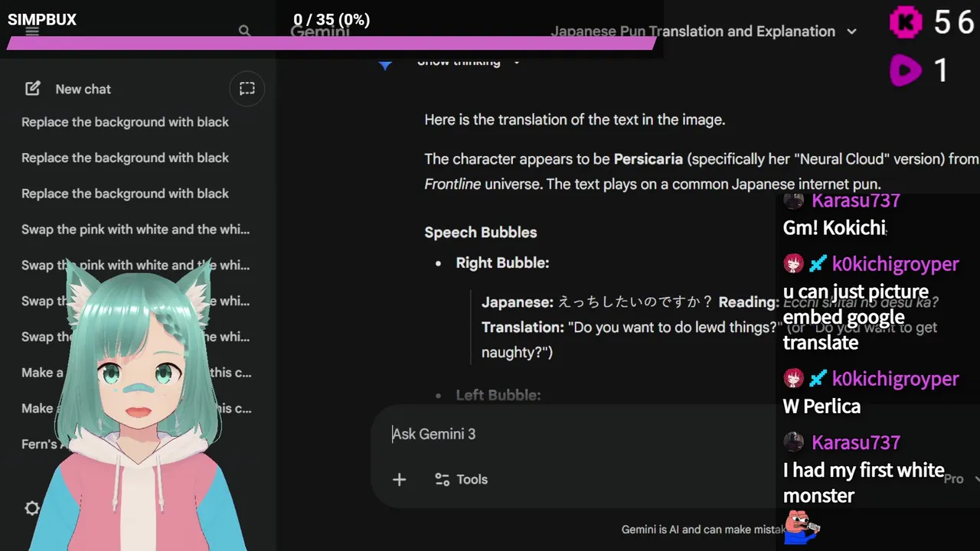Click k0kichigroyper above "W Perlica" message
The width and height of the screenshot is (980, 551).
[895, 379]
